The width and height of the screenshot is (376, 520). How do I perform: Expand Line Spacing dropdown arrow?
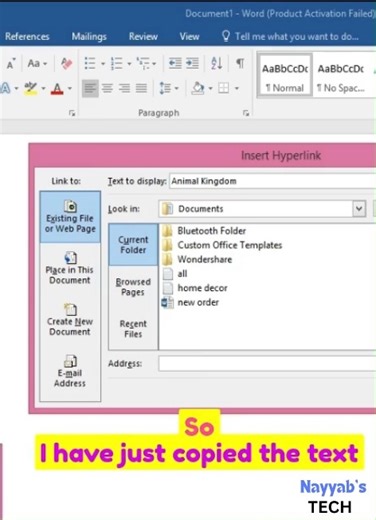(x=177, y=88)
